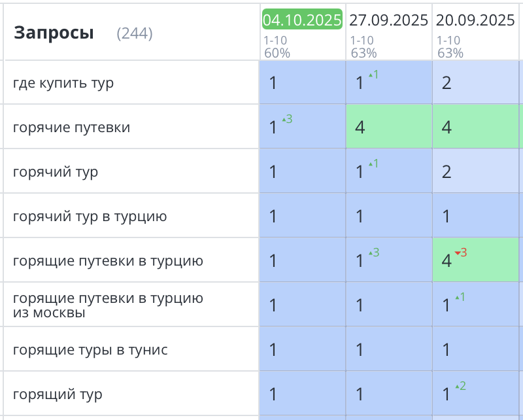
Task: Open the query где купить тур
Action: coord(63,83)
